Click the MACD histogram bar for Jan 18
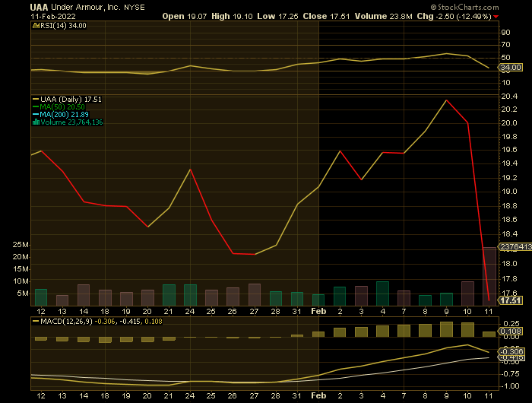 [105, 340]
